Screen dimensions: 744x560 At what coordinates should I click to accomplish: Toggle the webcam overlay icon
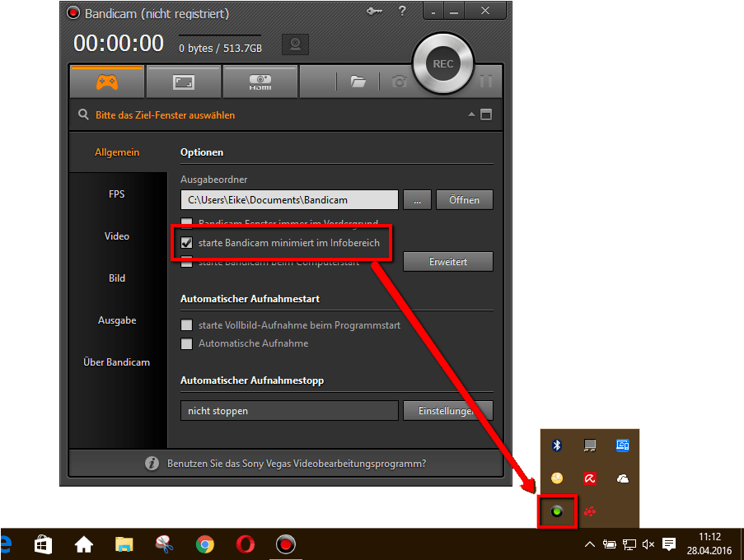tap(295, 44)
